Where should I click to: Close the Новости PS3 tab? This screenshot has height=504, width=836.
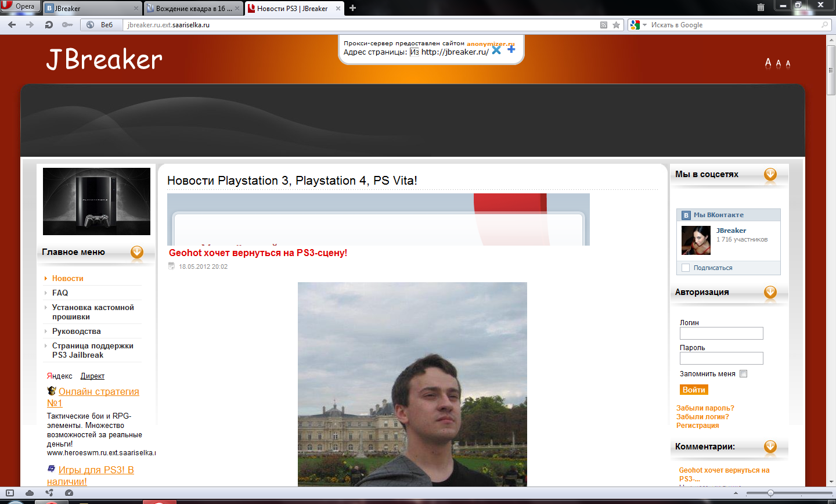[x=338, y=8]
